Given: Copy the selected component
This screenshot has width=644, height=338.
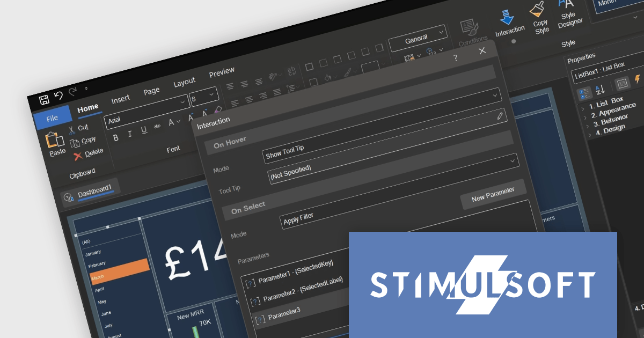Looking at the screenshot, I should pos(83,141).
